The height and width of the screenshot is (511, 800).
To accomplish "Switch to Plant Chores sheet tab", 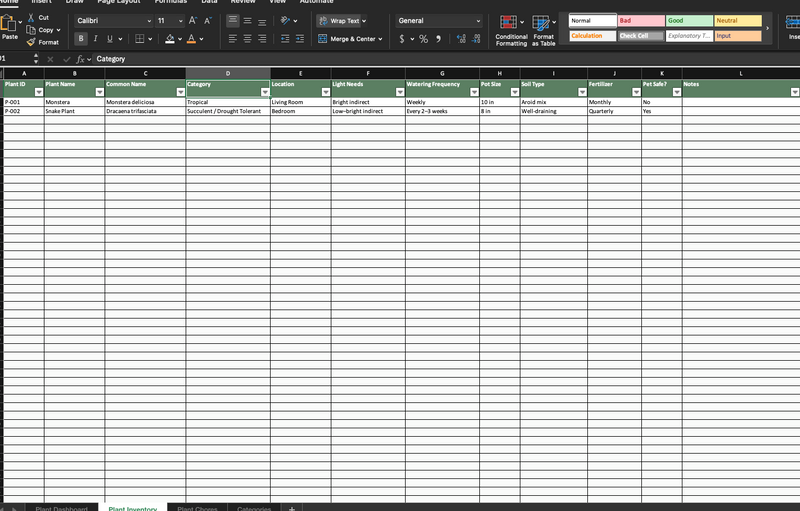I will [197, 508].
